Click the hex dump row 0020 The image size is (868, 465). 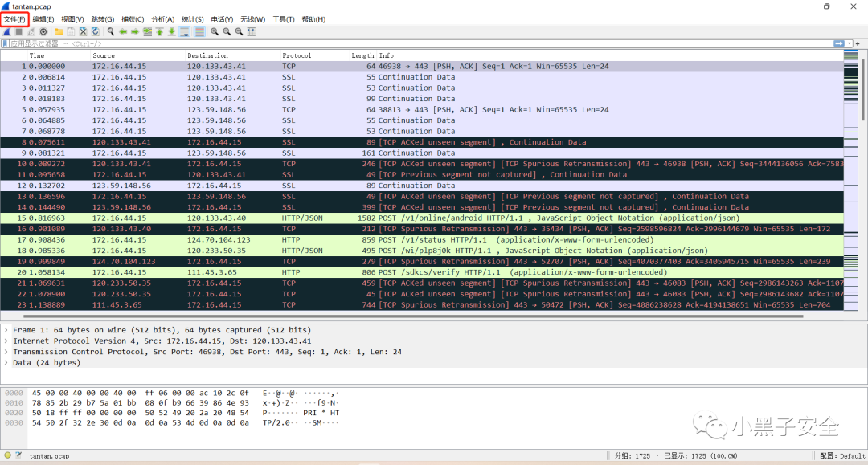coord(172,413)
